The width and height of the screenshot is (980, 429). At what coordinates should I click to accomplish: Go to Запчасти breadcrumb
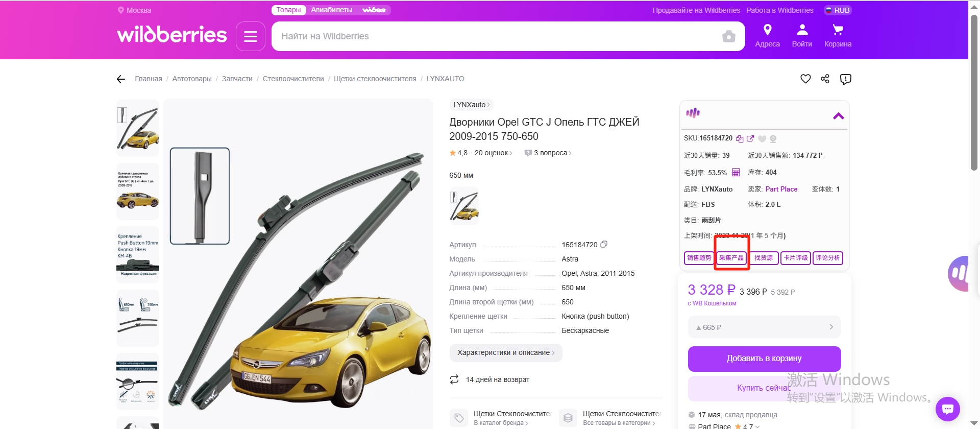237,79
